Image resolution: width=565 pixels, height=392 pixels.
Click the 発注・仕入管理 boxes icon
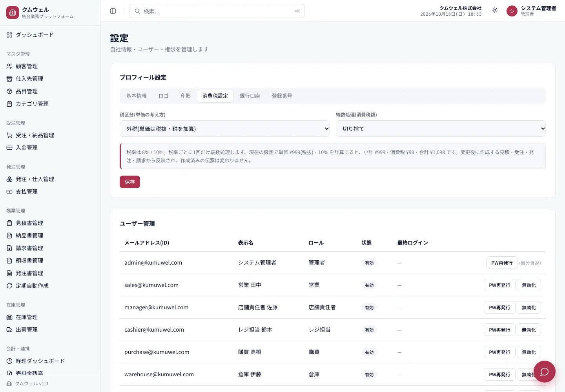9,179
